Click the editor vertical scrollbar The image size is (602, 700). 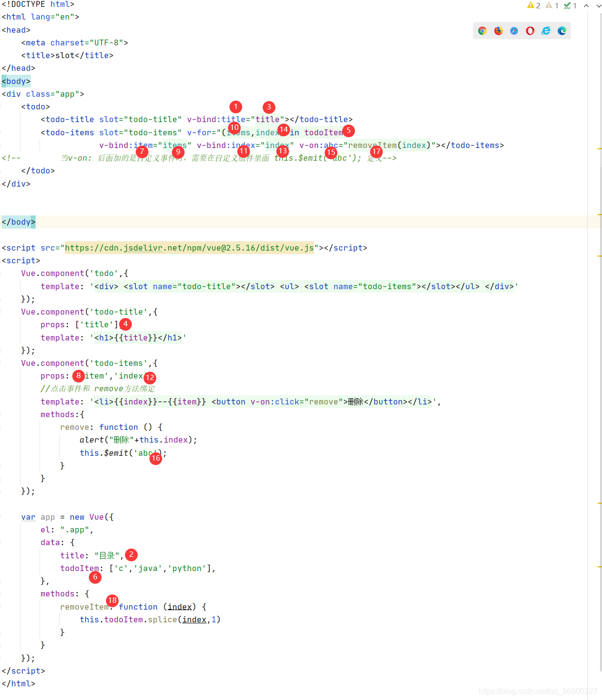pyautogui.click(x=600, y=342)
